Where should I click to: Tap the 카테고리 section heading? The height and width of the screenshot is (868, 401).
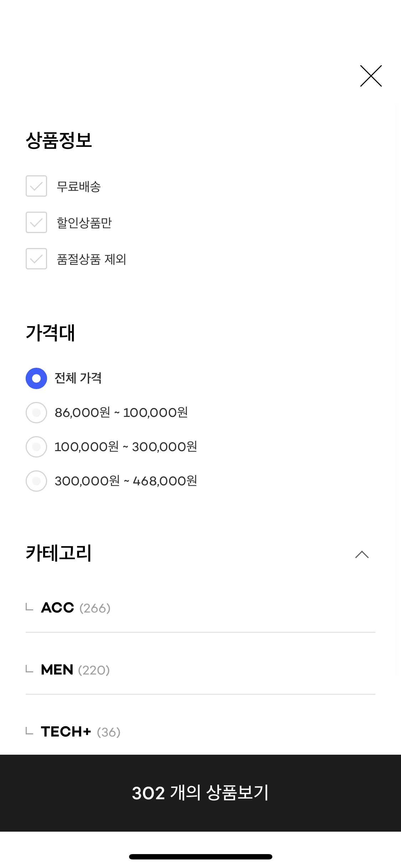59,553
